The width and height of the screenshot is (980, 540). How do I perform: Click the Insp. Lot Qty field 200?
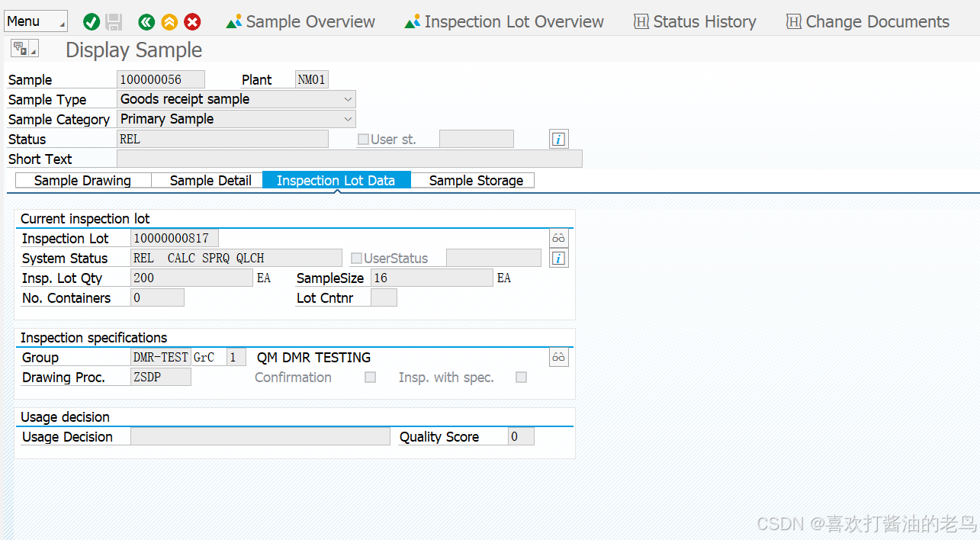(191, 278)
